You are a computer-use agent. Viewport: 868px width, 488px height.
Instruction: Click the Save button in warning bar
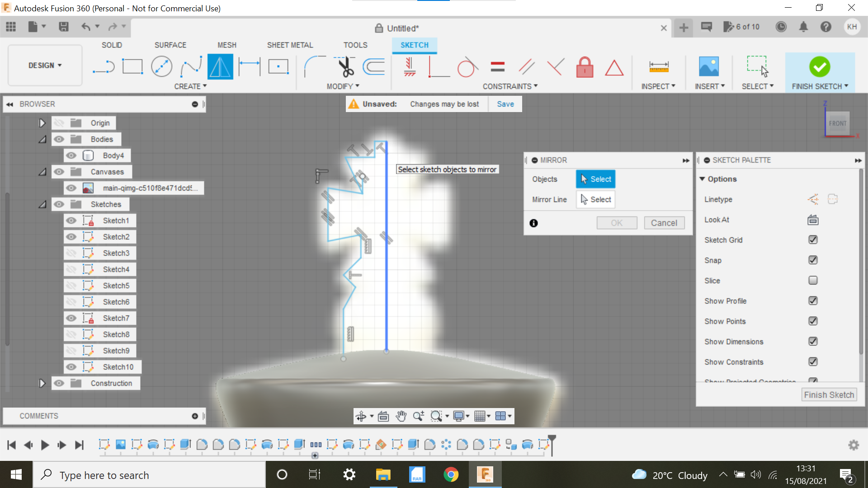505,103
